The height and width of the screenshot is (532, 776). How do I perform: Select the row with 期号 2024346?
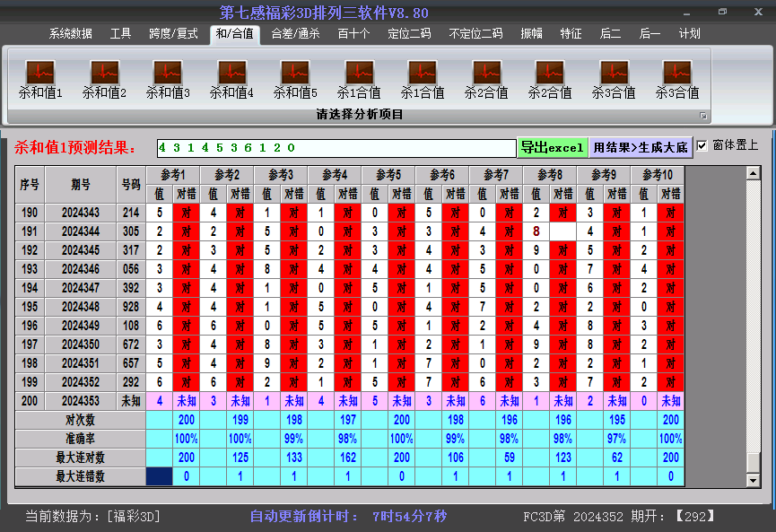coord(350,269)
